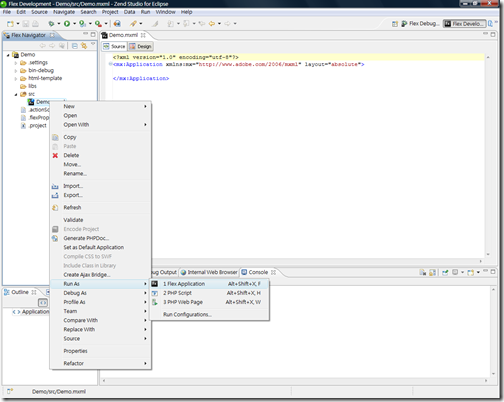The width and height of the screenshot is (504, 402).
Task: Open the Project menu
Action: click(x=110, y=12)
